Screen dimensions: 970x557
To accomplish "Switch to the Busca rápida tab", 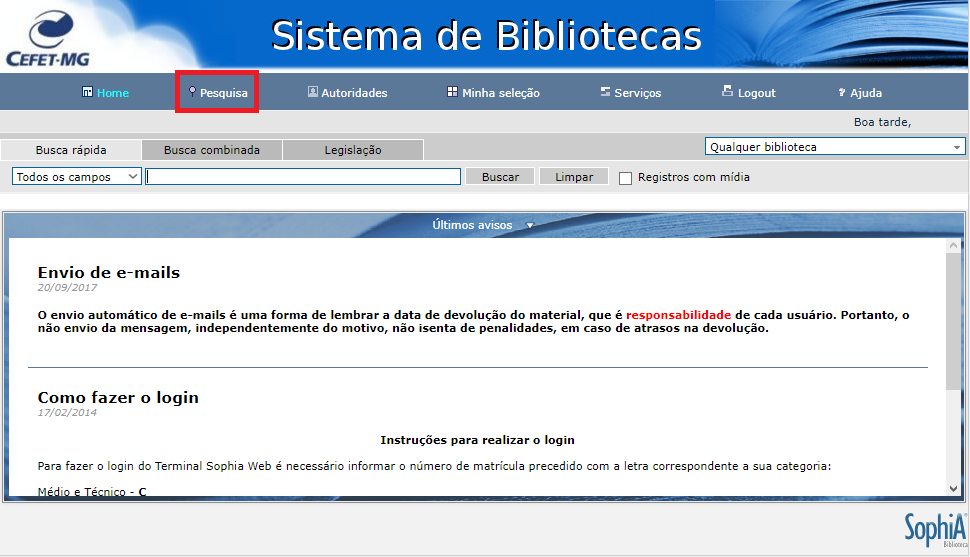I will [71, 150].
